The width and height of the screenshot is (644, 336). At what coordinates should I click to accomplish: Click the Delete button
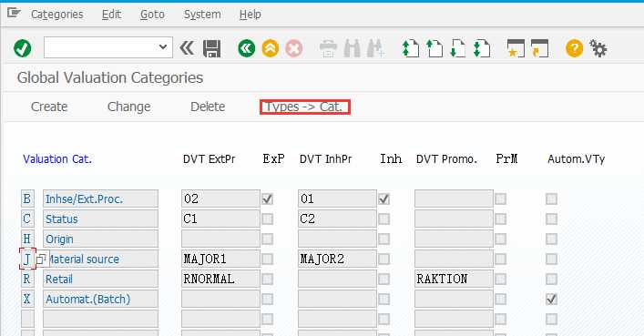pyautogui.click(x=208, y=107)
